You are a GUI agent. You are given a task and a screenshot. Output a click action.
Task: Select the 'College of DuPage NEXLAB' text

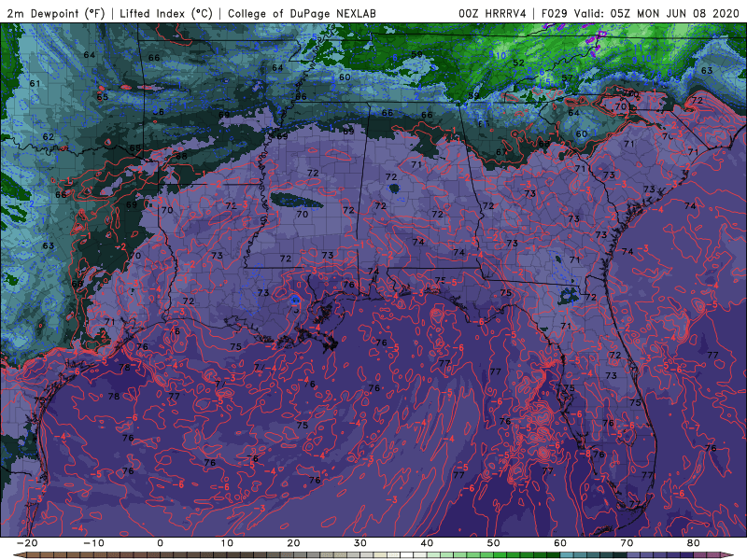point(302,13)
